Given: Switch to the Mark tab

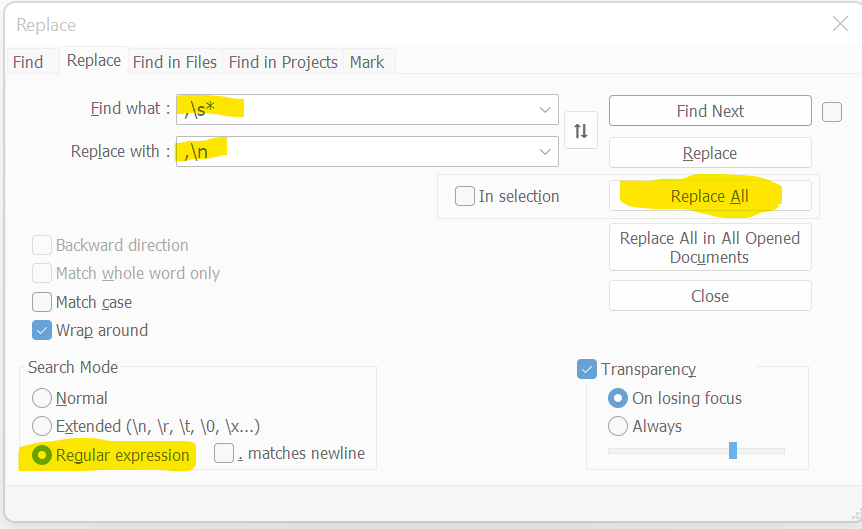Looking at the screenshot, I should click(367, 62).
